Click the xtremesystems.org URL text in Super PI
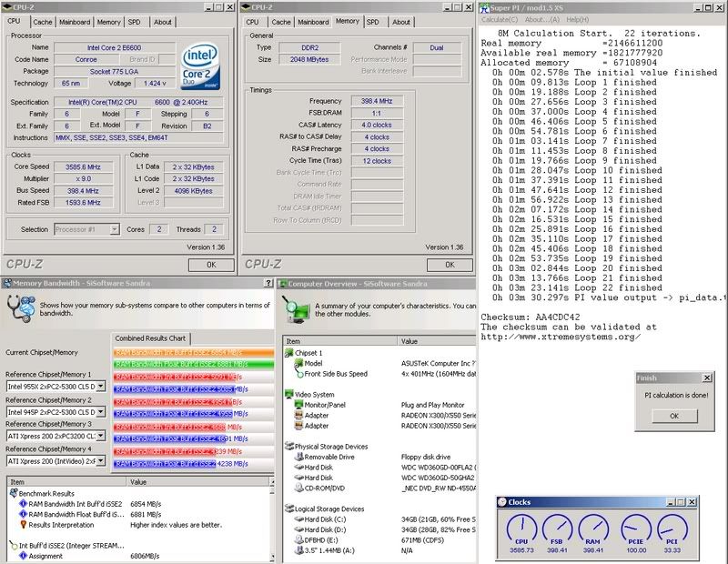728x564 pixels. (561, 337)
